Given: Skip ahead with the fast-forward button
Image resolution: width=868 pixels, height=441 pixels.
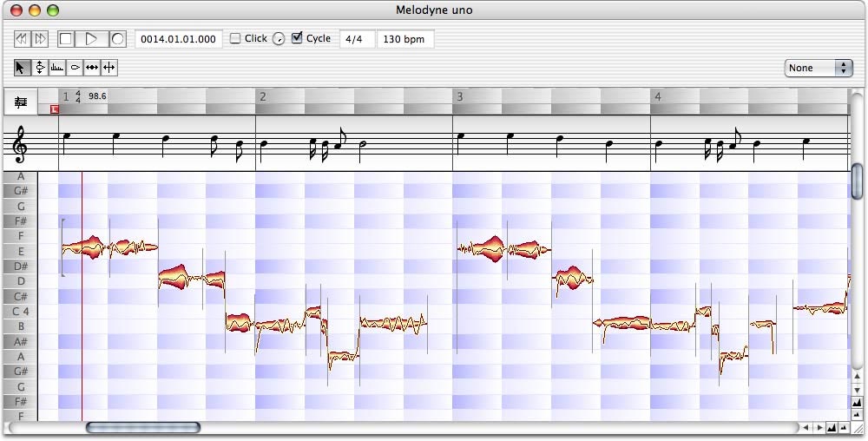Looking at the screenshot, I should tap(41, 39).
